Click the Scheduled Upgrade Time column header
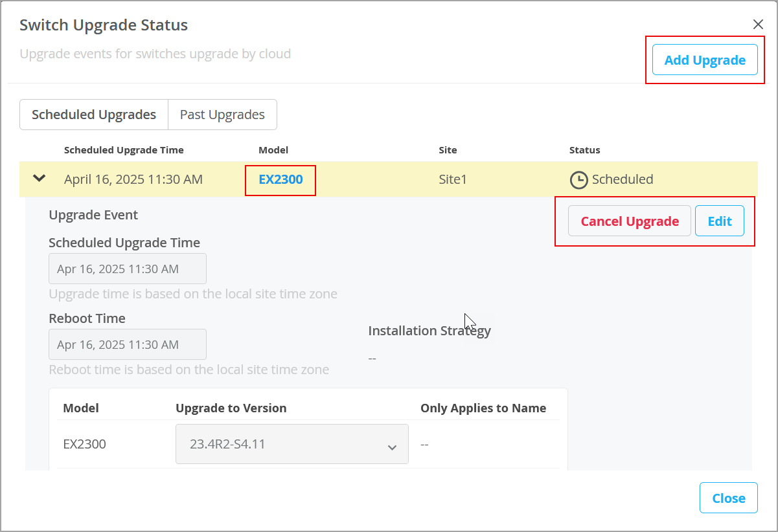 pyautogui.click(x=124, y=150)
